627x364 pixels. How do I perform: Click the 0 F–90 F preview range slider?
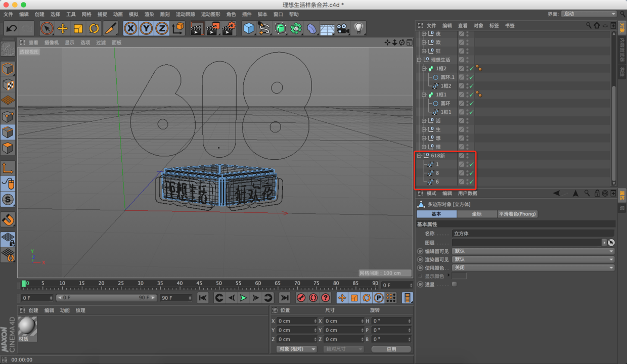106,298
